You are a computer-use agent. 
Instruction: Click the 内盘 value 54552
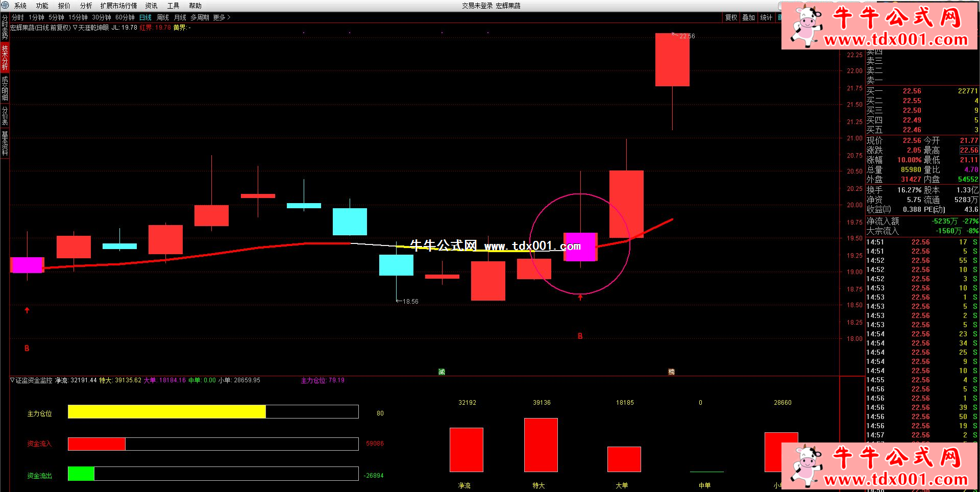(968, 179)
